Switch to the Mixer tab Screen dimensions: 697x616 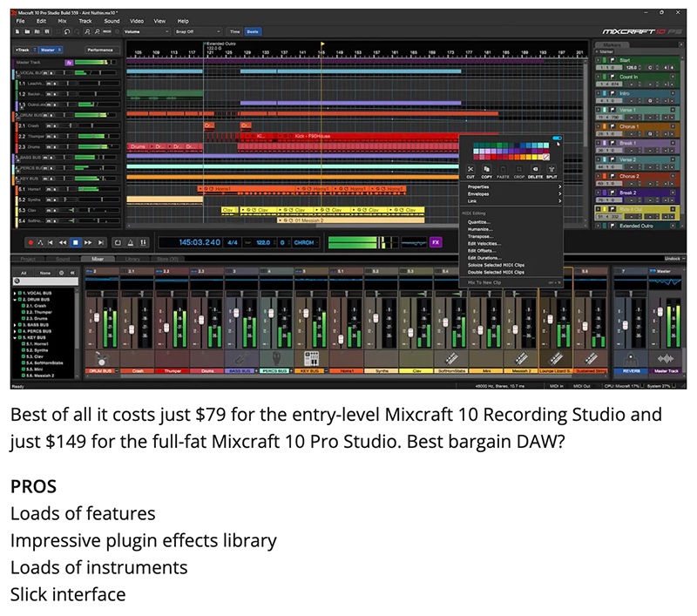click(x=98, y=259)
